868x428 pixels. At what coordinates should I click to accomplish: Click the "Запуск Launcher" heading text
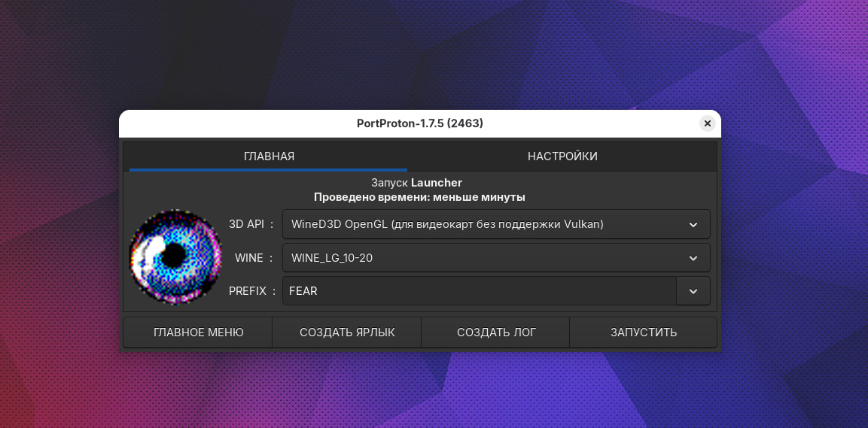pos(416,183)
